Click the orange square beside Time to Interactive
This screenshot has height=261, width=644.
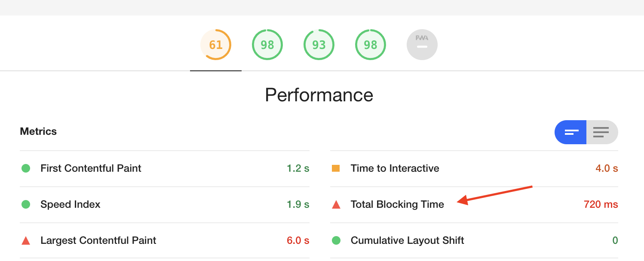point(336,168)
